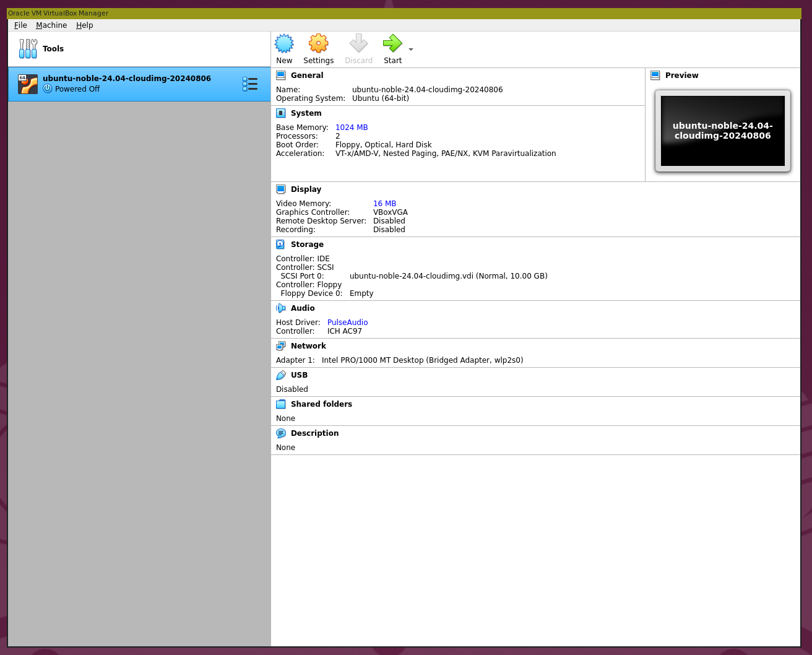Open the VM machine tools menu icon
812x655 pixels.
250,84
